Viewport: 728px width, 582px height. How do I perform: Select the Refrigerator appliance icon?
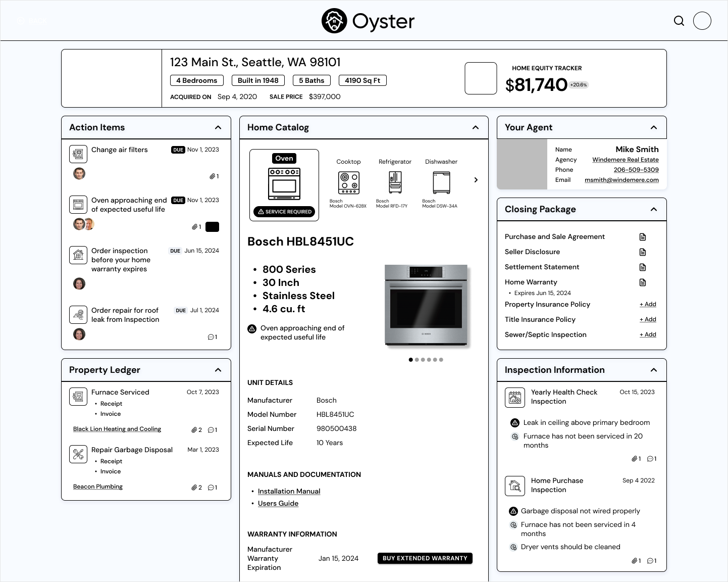[395, 182]
